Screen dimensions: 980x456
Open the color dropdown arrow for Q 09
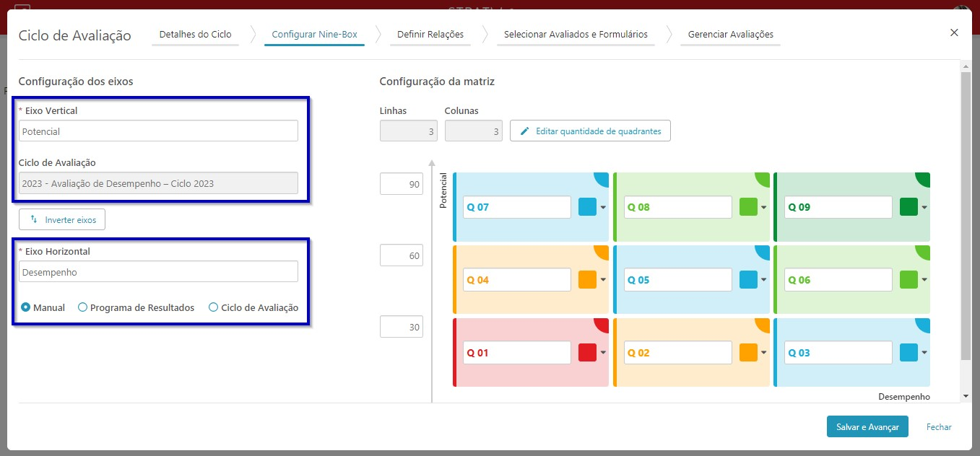[924, 208]
